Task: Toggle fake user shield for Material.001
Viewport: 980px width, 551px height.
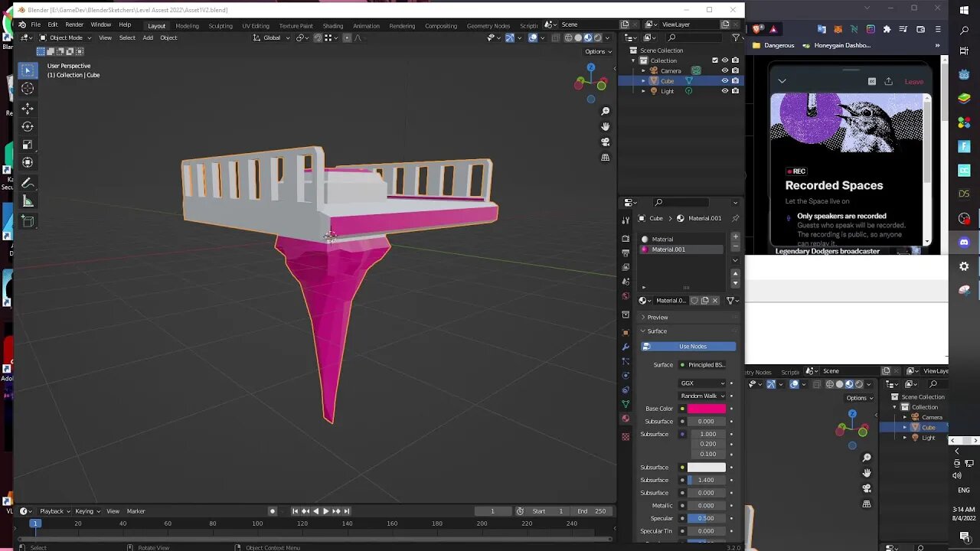Action: 694,301
